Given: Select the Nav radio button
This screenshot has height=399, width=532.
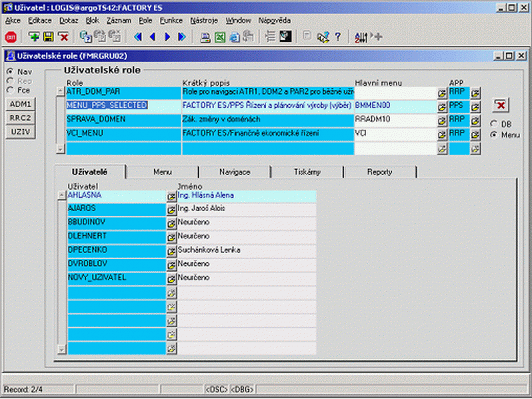Looking at the screenshot, I should click(x=11, y=71).
